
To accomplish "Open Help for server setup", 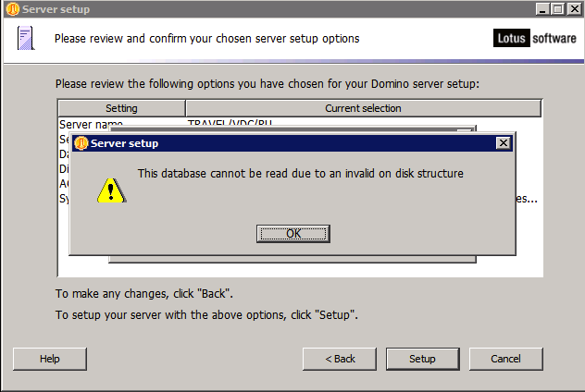I will click(x=50, y=359).
